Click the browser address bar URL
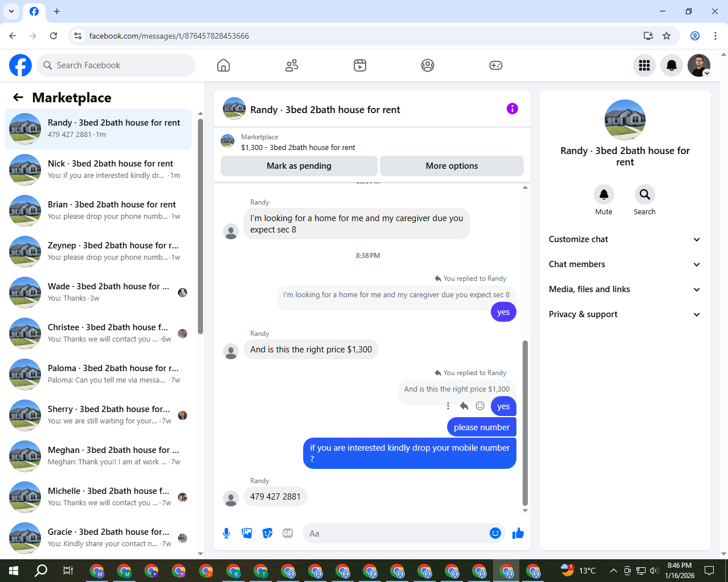The image size is (728, 582). [169, 36]
